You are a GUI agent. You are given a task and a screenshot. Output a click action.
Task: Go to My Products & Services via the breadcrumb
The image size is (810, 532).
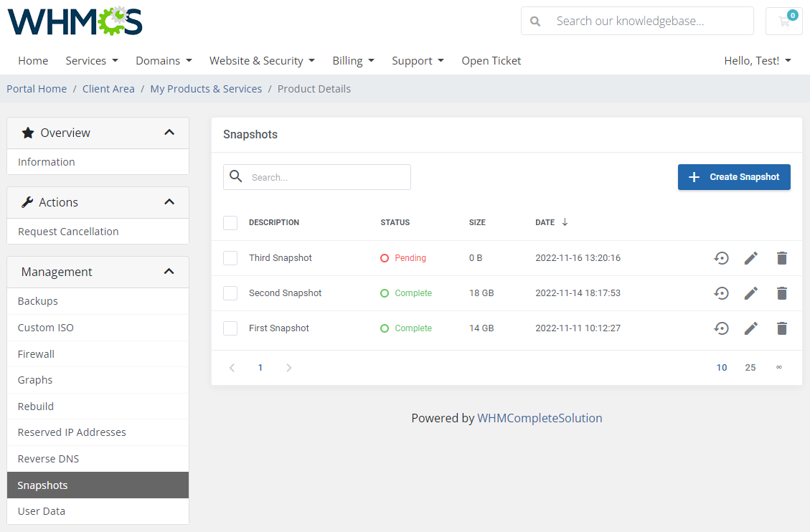(206, 88)
